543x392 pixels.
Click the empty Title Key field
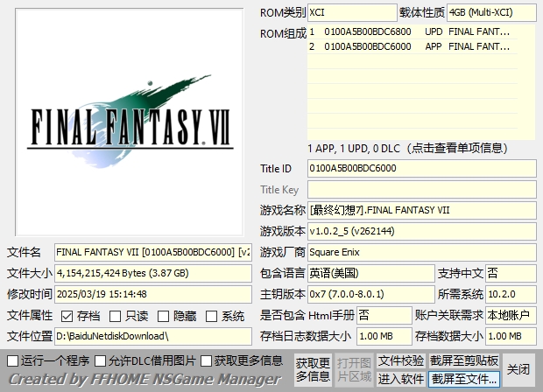point(422,190)
